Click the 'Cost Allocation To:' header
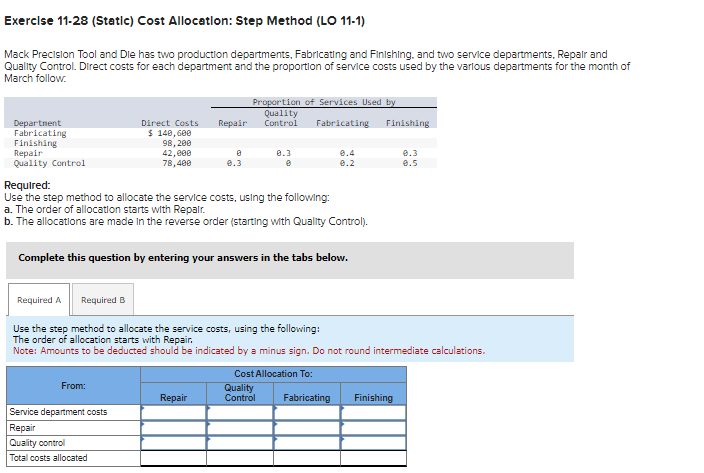 [273, 374]
